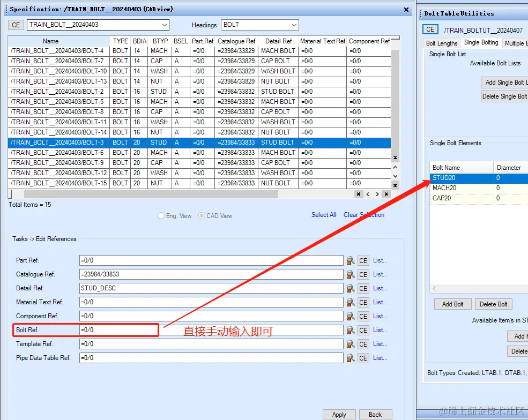Select row /TRAIN_BOLT__20240403/BOLT-10
The height and width of the screenshot is (420, 528).
(x=199, y=71)
